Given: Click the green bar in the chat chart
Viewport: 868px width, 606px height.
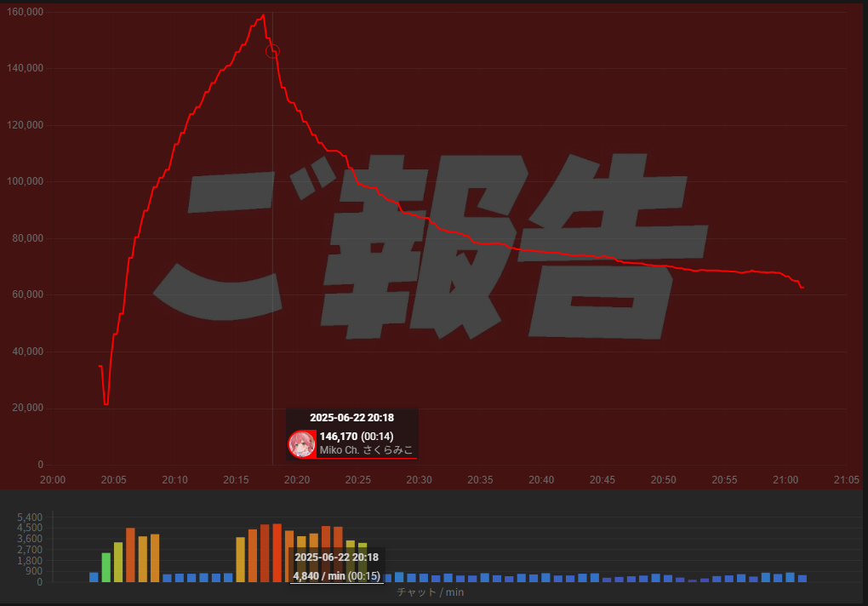Looking at the screenshot, I should click(106, 567).
